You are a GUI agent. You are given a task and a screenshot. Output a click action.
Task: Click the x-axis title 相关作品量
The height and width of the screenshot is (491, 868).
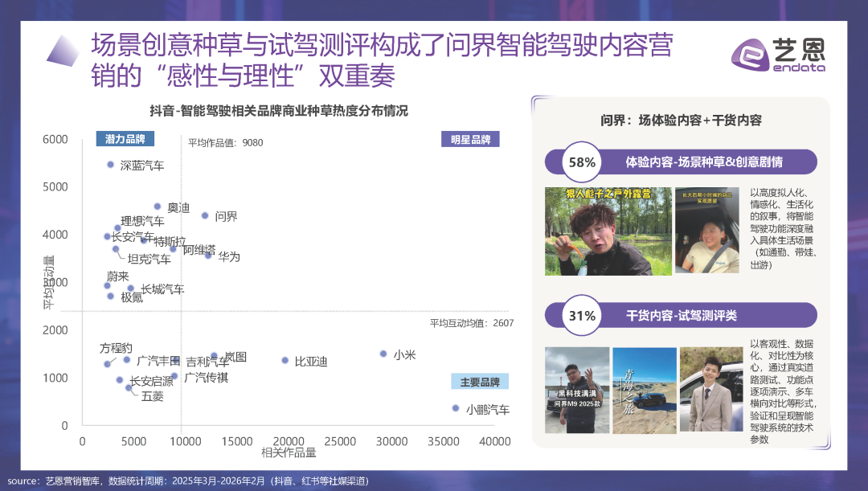click(289, 452)
